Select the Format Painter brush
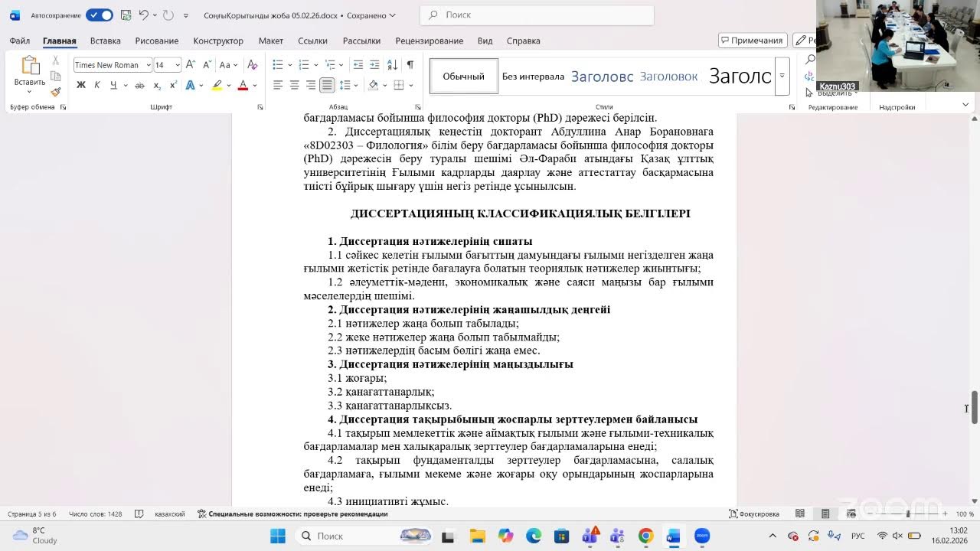The width and height of the screenshot is (980, 551). click(56, 92)
